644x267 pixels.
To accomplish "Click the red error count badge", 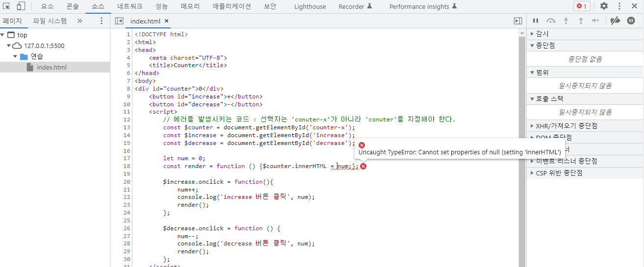I will click(x=582, y=6).
